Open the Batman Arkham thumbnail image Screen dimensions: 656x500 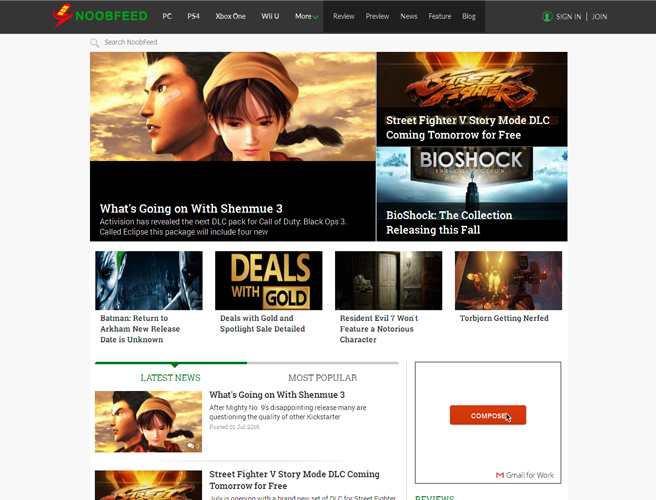click(x=149, y=280)
